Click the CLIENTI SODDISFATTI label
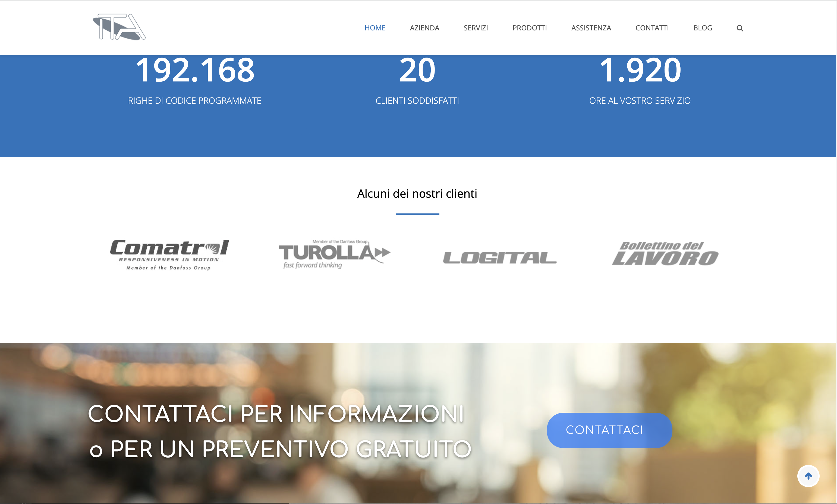Viewport: 837px width, 504px height. [x=417, y=100]
